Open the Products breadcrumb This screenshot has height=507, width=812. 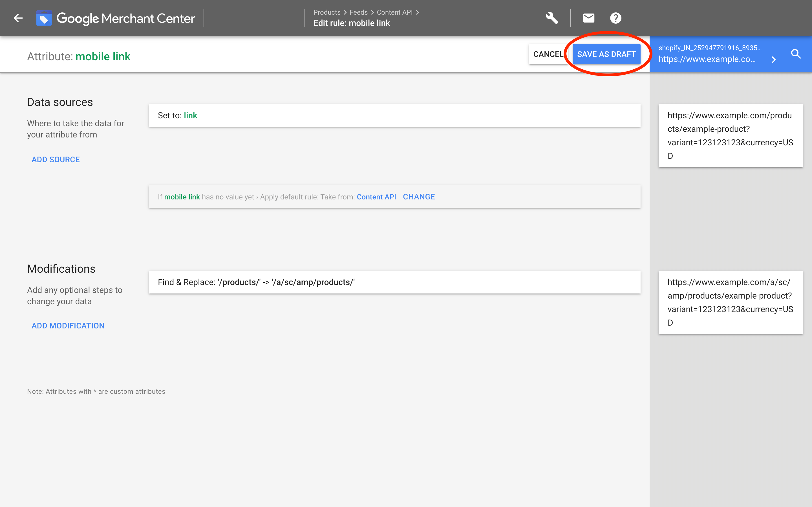[327, 12]
